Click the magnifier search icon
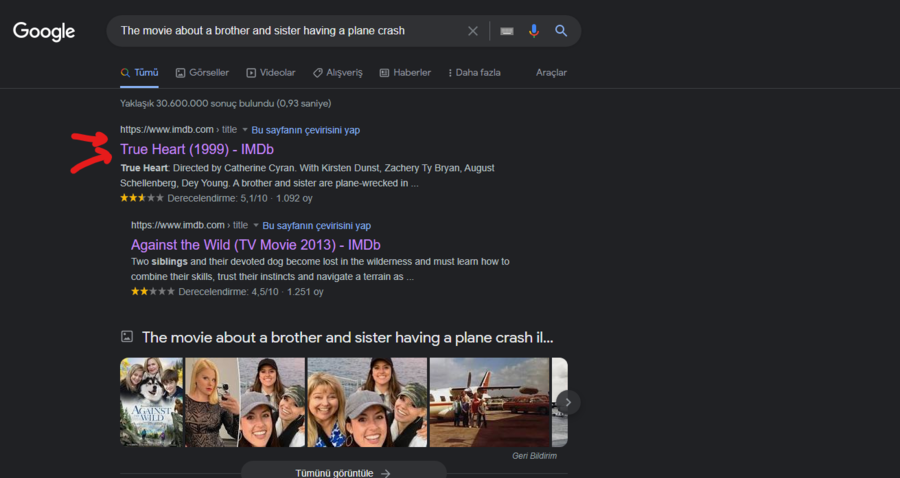This screenshot has height=478, width=900. 561,31
